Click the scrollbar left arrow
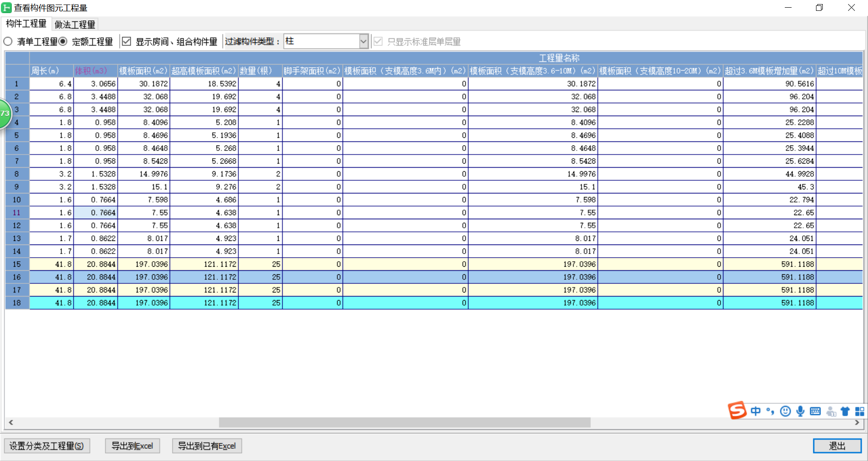868x461 pixels. (x=11, y=423)
